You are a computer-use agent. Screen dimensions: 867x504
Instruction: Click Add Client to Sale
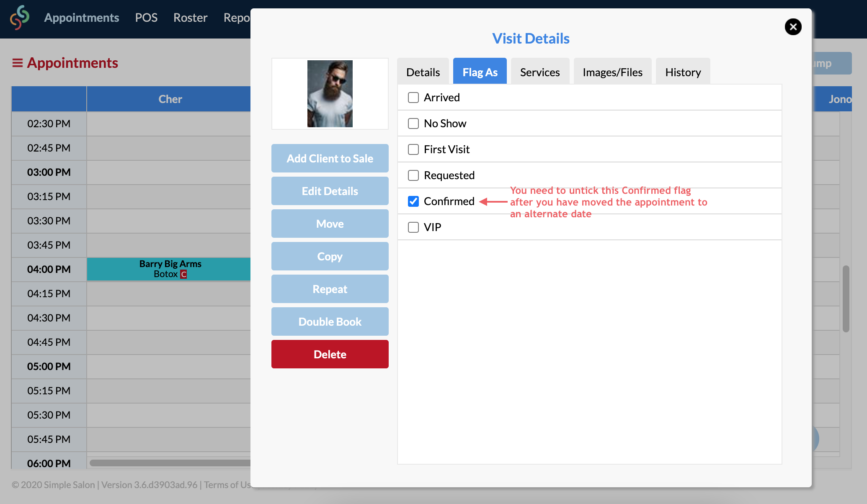(x=330, y=158)
